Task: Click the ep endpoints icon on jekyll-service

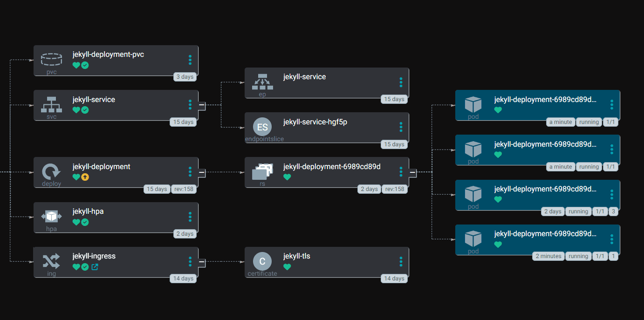Action: point(262,82)
